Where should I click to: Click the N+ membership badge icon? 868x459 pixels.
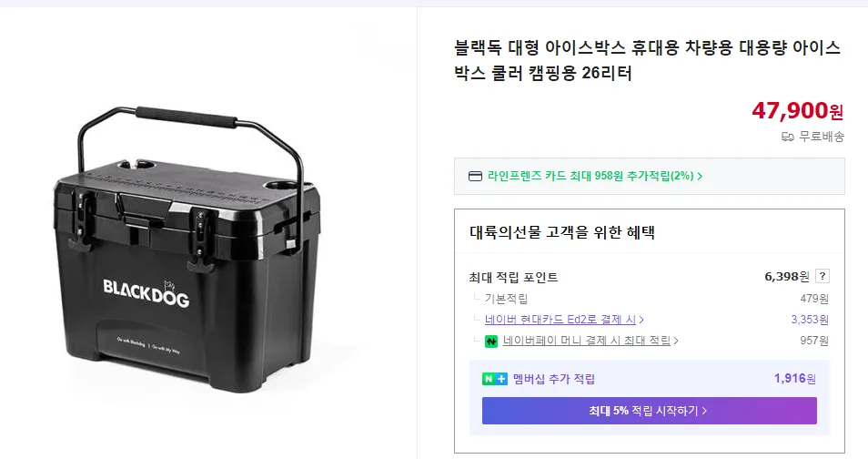coord(495,379)
